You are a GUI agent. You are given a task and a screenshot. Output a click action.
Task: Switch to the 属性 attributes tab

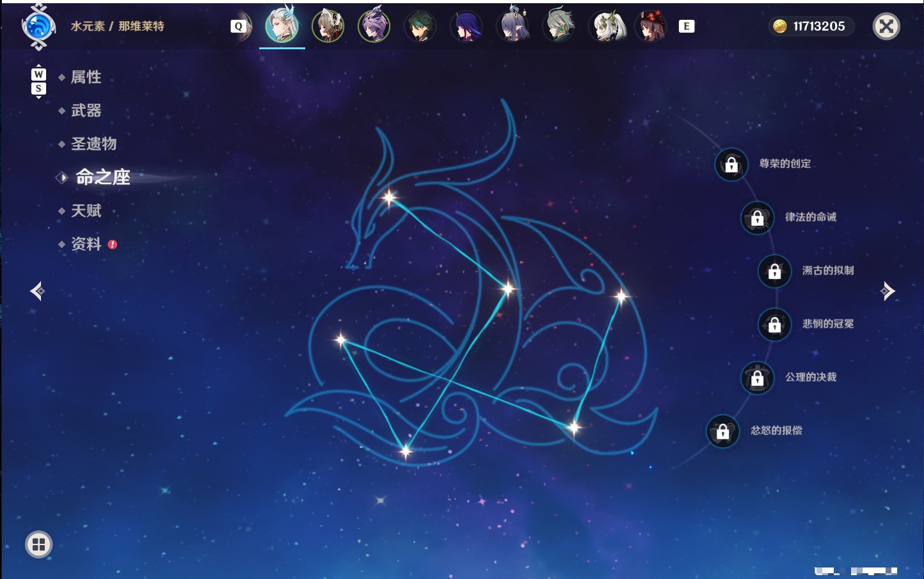point(86,77)
